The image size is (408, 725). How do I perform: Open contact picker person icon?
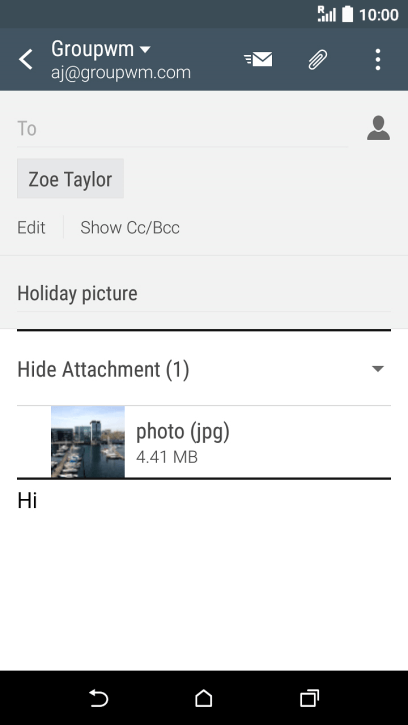(378, 128)
